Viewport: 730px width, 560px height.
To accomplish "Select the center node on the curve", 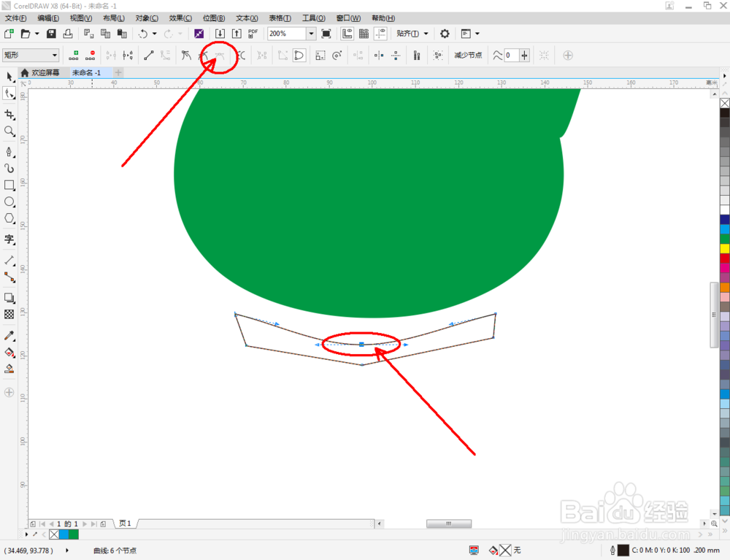I will click(x=362, y=345).
